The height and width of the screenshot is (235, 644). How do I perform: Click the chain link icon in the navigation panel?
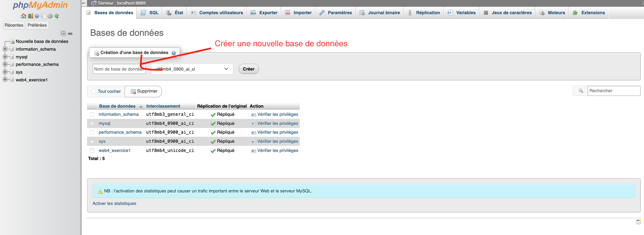[70, 33]
